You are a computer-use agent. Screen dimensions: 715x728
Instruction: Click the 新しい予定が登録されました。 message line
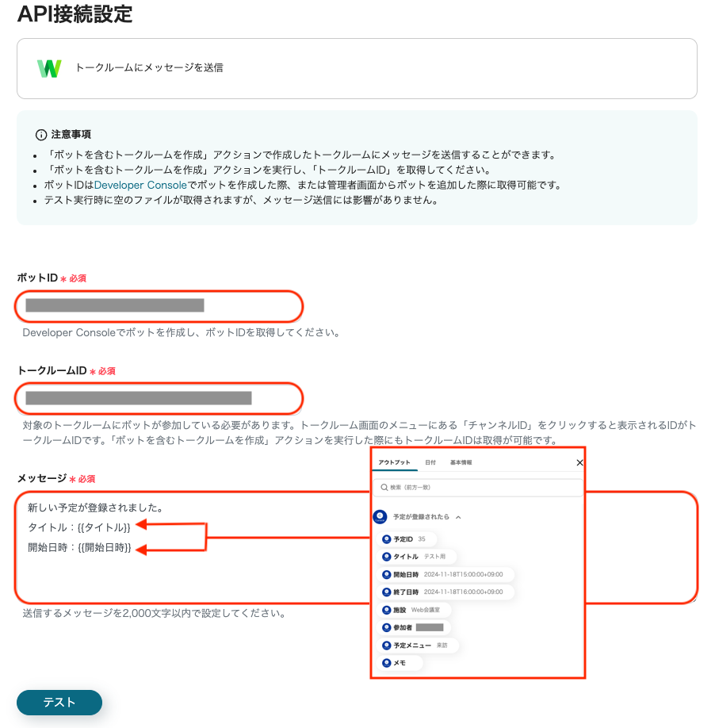coord(95,508)
